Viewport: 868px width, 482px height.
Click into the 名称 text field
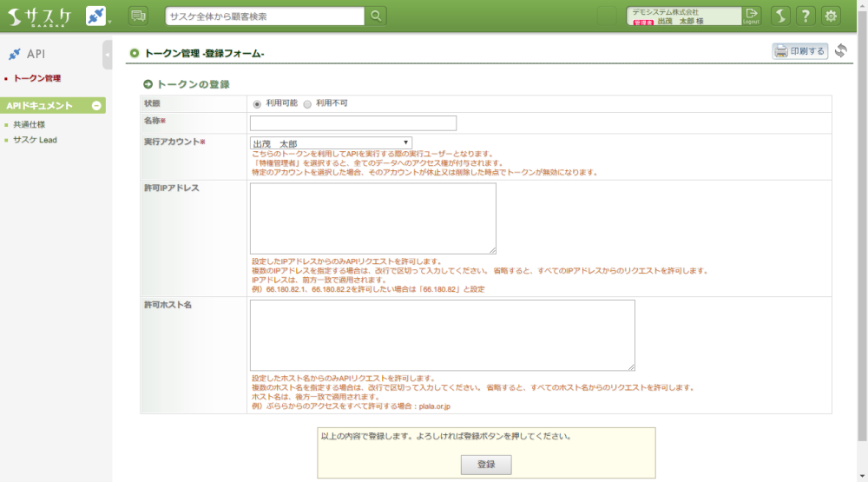pos(352,123)
